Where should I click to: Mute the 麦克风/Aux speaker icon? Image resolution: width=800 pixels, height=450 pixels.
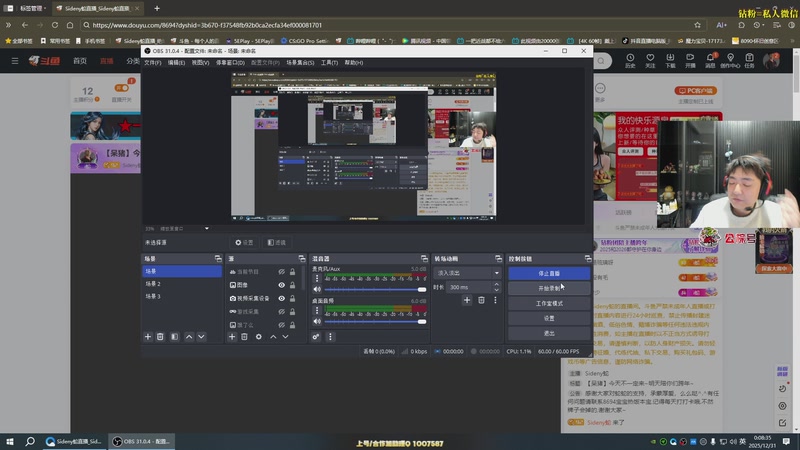(317, 289)
